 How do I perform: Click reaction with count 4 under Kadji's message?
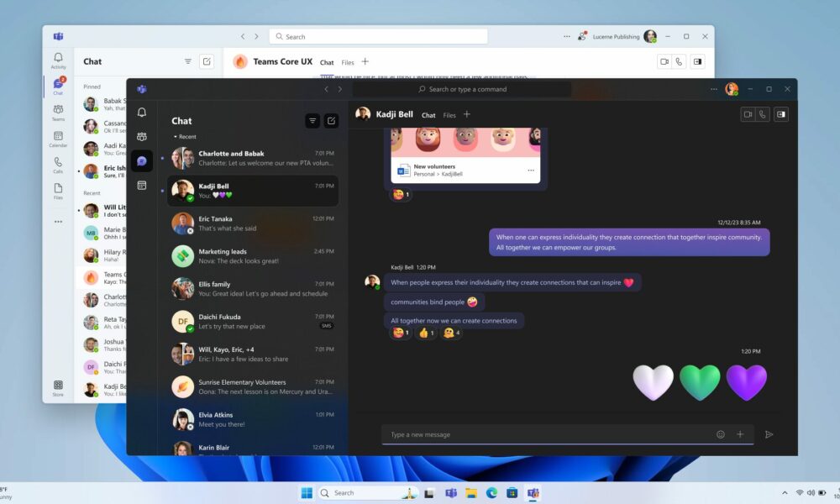[x=452, y=333]
